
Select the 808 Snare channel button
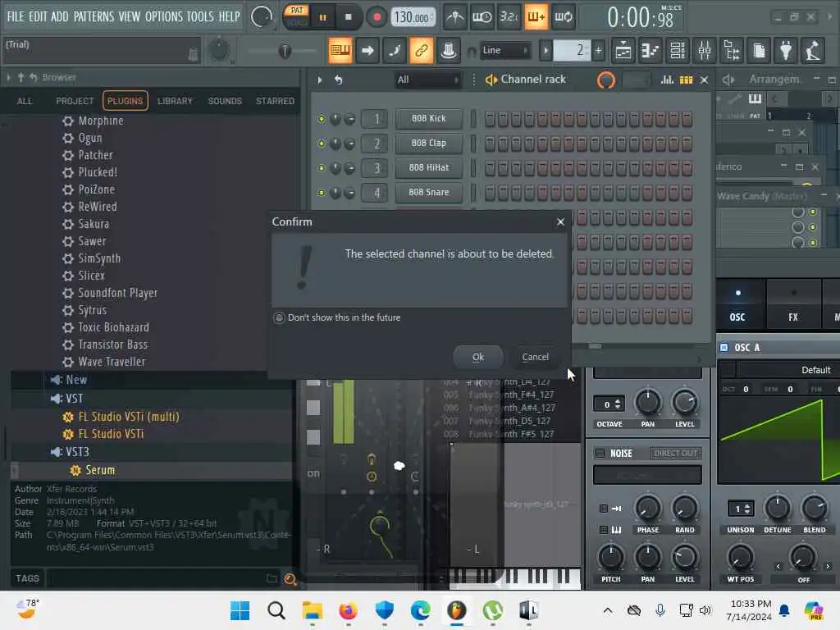coord(428,192)
